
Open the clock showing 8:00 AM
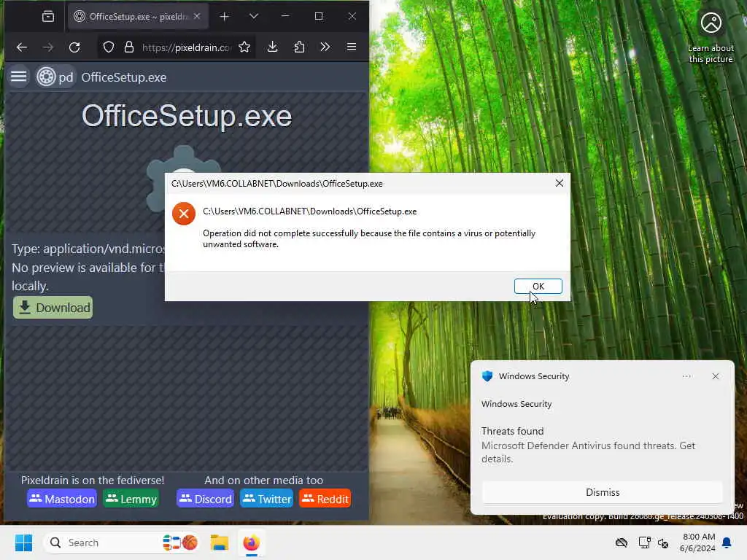(x=697, y=542)
